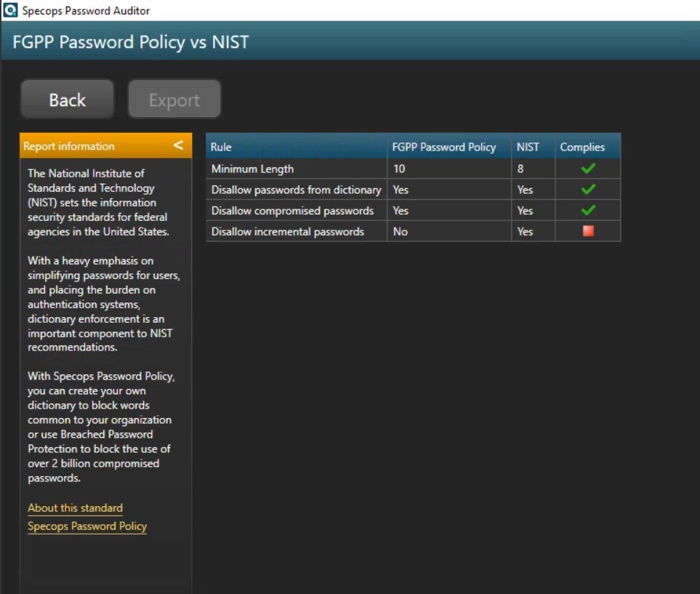Sort by the Complies column header
Screen dimensions: 700x594
point(587,146)
